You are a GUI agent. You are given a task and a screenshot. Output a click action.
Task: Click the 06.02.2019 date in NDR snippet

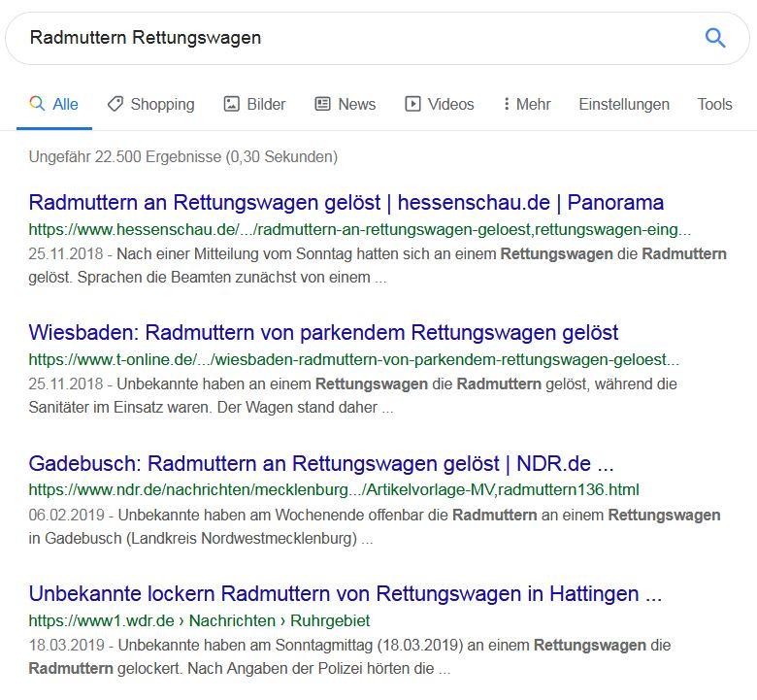click(x=67, y=515)
